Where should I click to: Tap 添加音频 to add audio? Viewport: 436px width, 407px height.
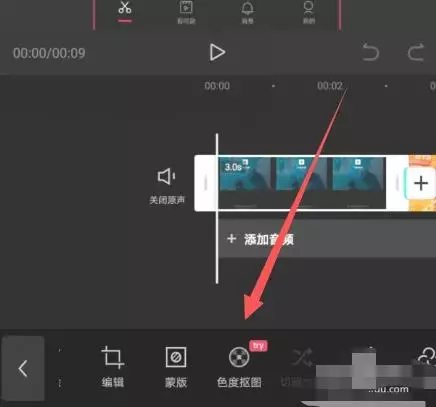click(260, 239)
